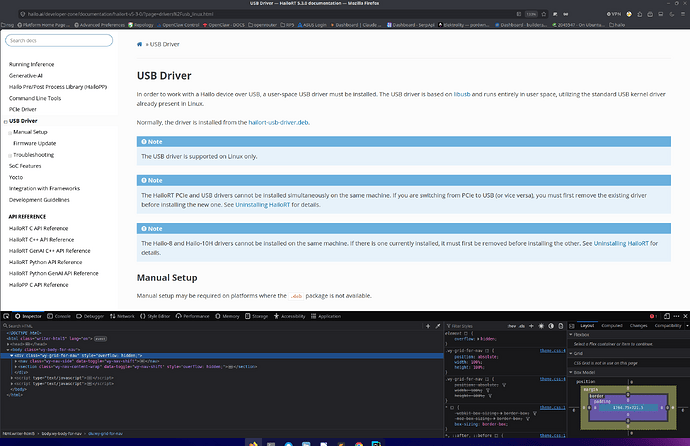Open the hailort-usb-driver.deb link
This screenshot has height=446, width=690.
(x=278, y=122)
